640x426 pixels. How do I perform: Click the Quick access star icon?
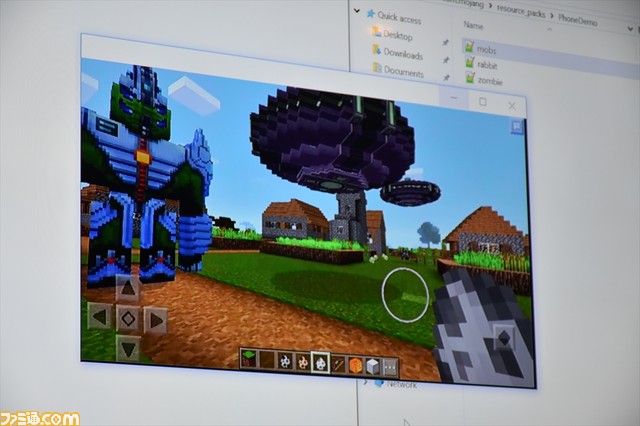(x=371, y=14)
